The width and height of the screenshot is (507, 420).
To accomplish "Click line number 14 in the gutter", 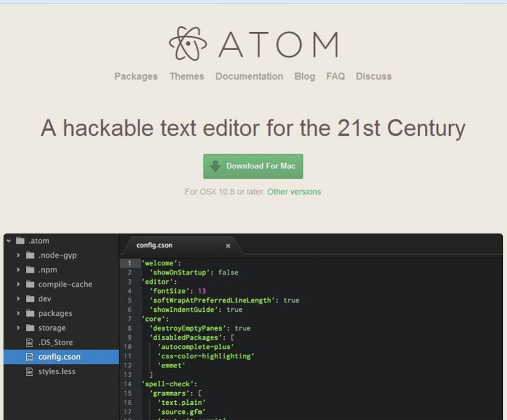I will coord(128,384).
